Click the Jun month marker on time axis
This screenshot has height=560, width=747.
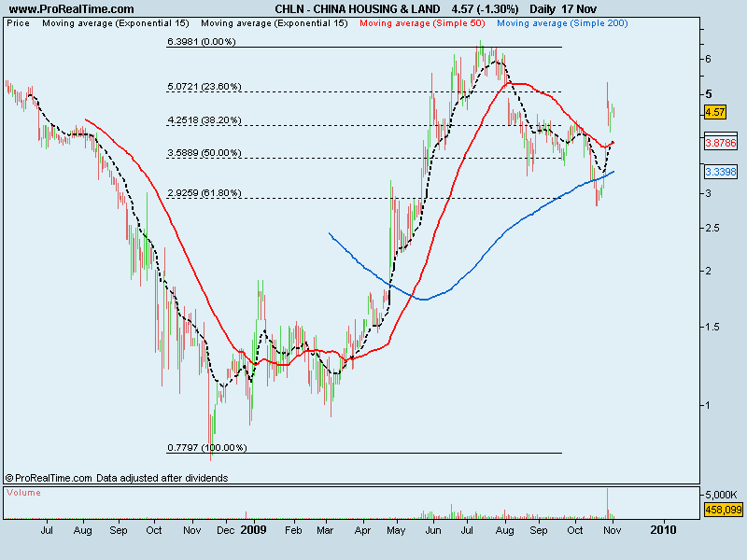432,530
